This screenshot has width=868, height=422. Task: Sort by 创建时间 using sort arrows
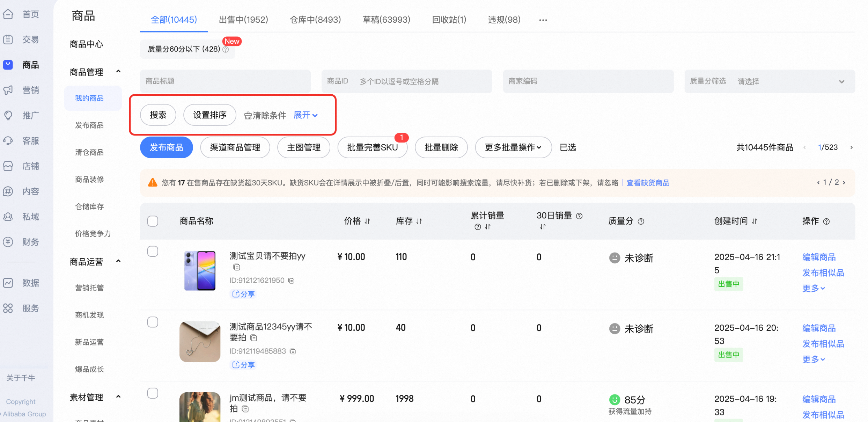coord(754,221)
